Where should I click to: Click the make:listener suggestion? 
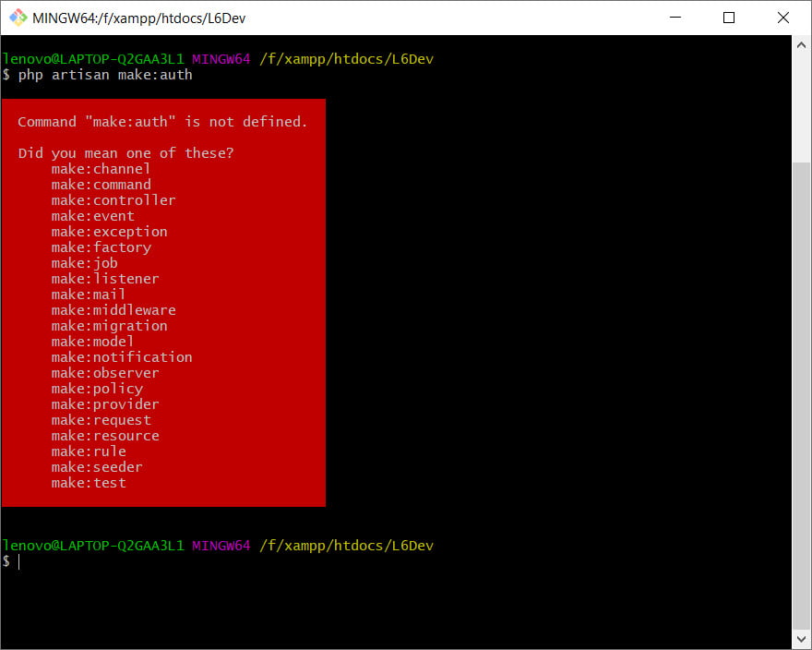(x=105, y=279)
